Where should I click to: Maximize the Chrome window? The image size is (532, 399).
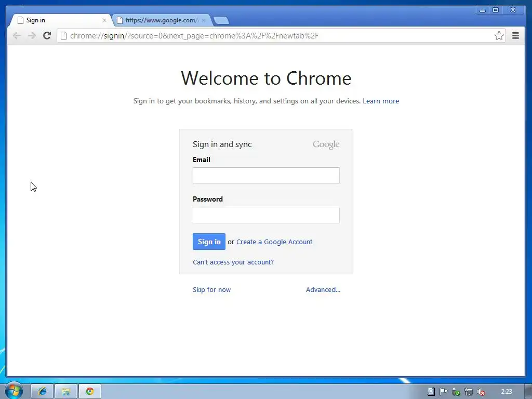click(495, 10)
